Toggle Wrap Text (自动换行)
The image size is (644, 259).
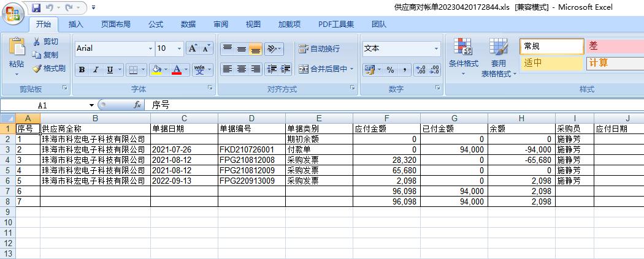click(319, 49)
